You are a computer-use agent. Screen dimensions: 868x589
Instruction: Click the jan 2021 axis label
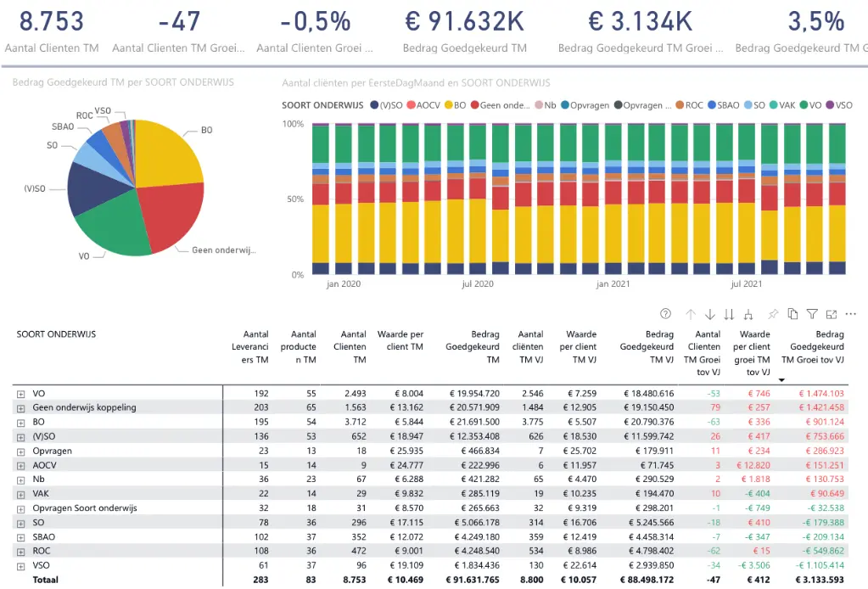(x=613, y=284)
